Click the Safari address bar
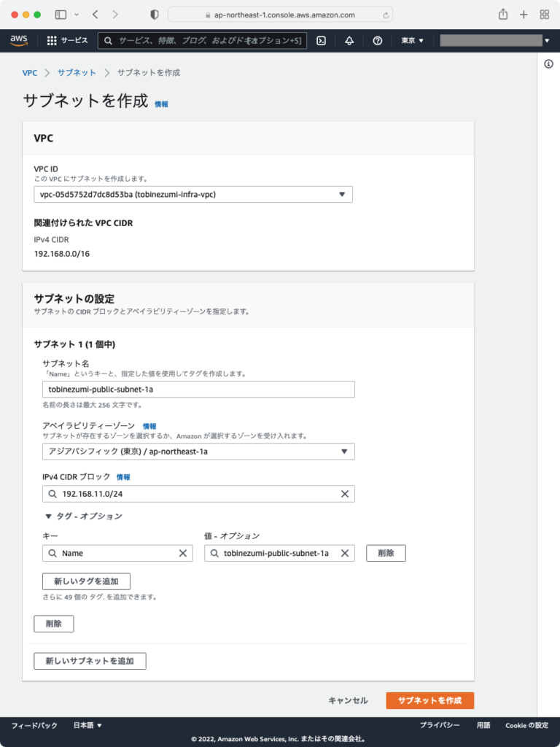The image size is (560, 747). tap(281, 15)
